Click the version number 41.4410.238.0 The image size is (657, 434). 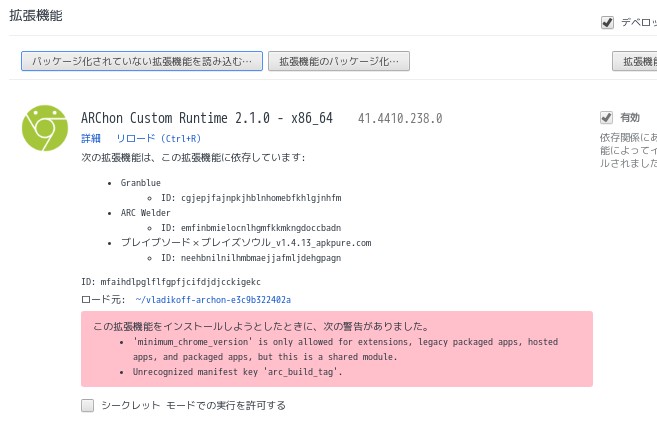(x=400, y=119)
